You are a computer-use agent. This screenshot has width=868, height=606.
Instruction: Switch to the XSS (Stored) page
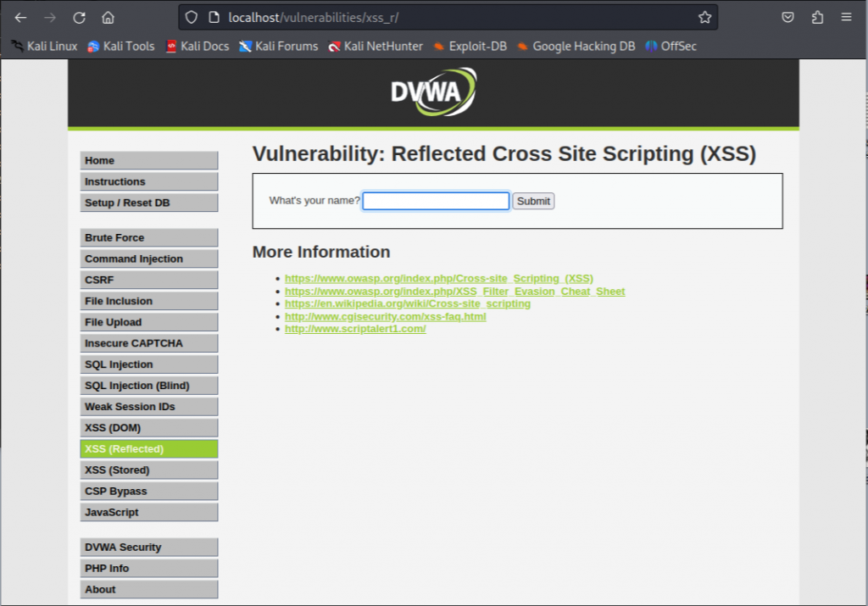point(149,470)
